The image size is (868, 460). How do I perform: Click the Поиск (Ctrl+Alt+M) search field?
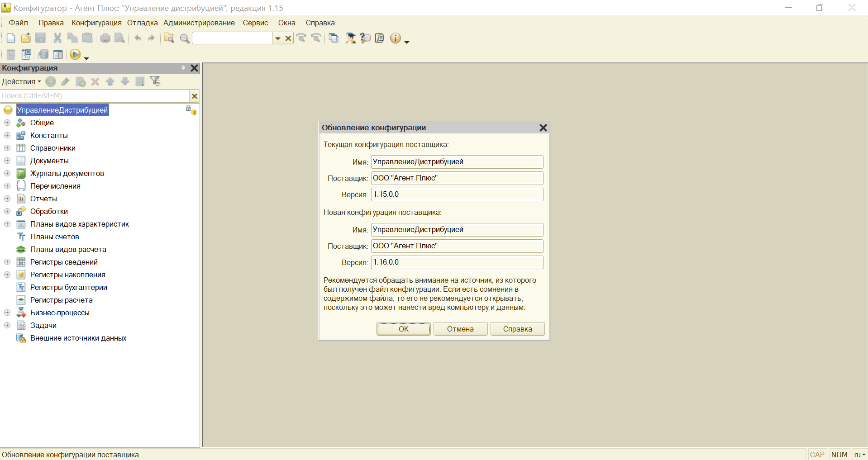pos(95,96)
